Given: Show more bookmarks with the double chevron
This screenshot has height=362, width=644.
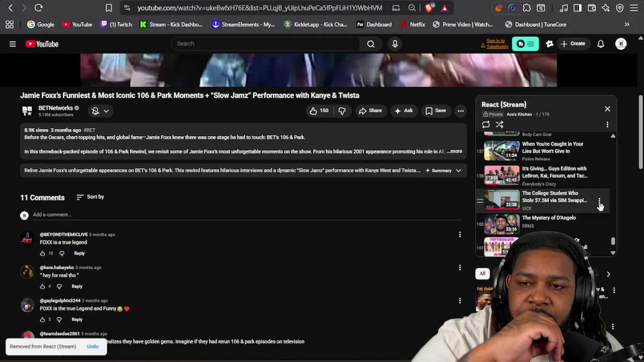Looking at the screenshot, I should [627, 24].
